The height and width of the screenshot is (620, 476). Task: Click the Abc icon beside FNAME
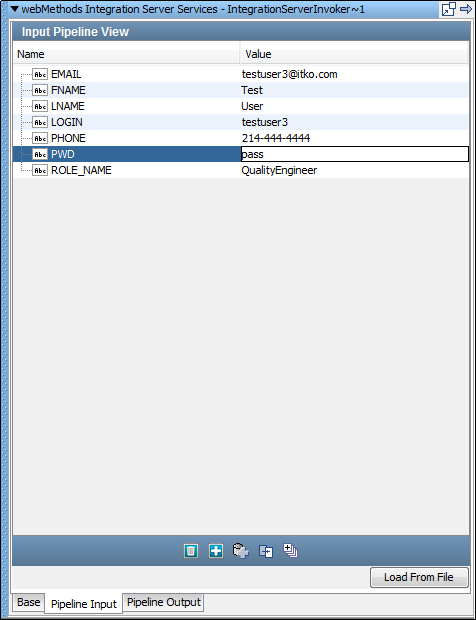pyautogui.click(x=40, y=90)
